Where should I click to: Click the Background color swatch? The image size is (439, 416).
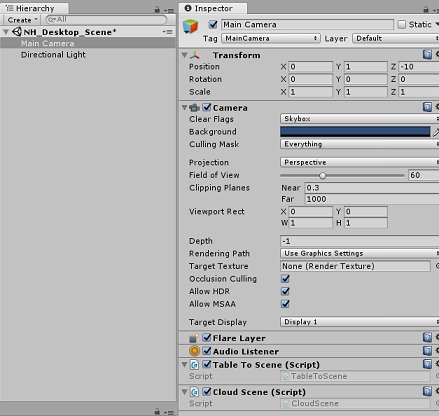pyautogui.click(x=355, y=132)
